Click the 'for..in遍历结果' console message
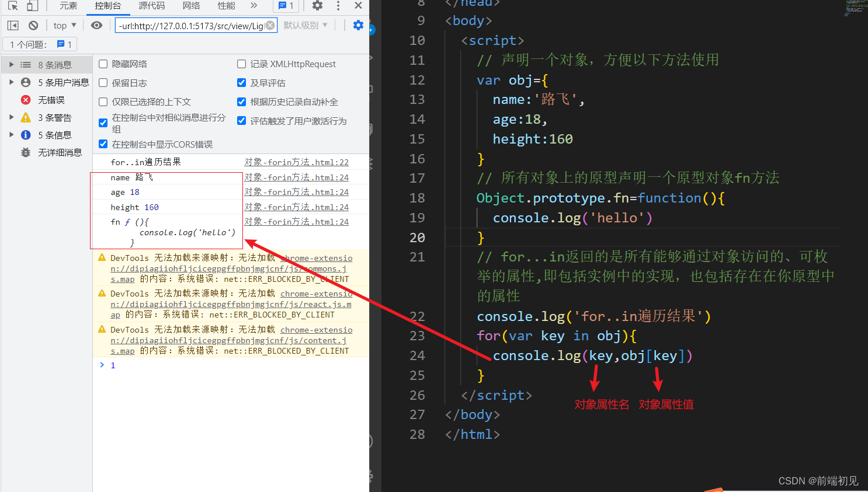The image size is (868, 492). [145, 162]
